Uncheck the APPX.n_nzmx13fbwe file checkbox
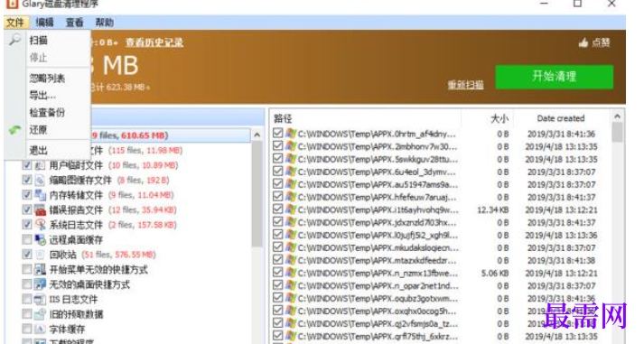 pos(278,273)
